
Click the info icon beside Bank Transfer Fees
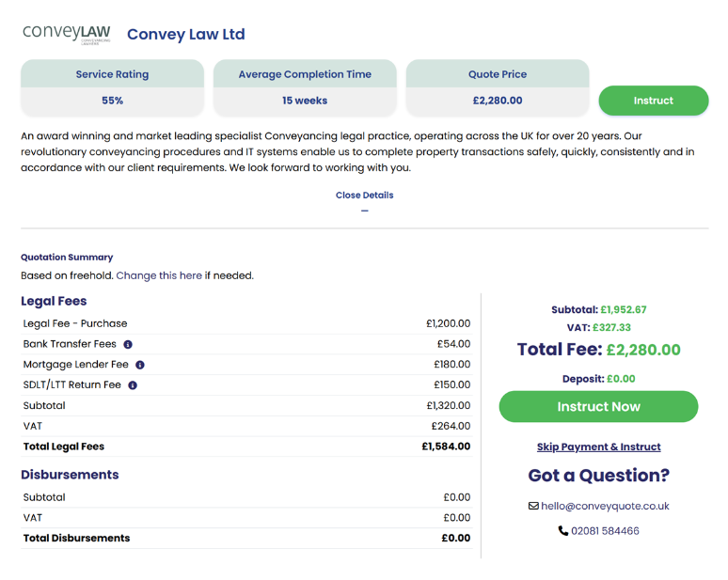128,344
